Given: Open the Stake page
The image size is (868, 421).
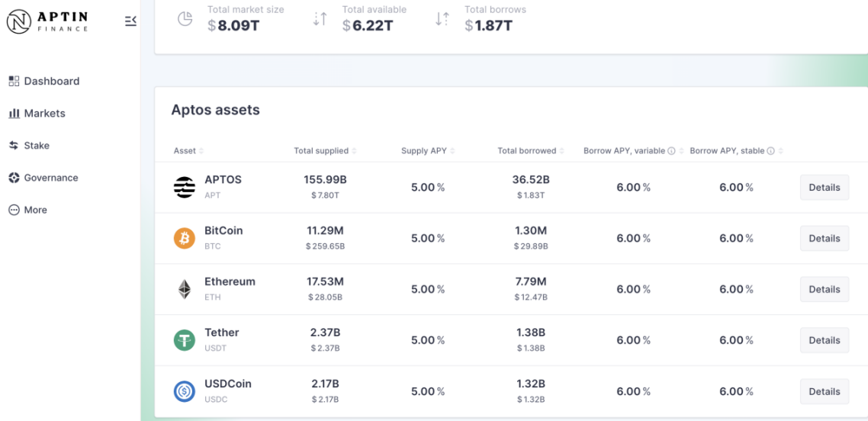Looking at the screenshot, I should coord(29,146).
